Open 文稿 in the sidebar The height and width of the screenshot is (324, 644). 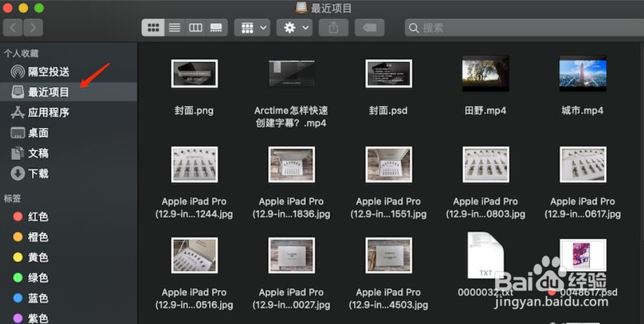(69, 153)
